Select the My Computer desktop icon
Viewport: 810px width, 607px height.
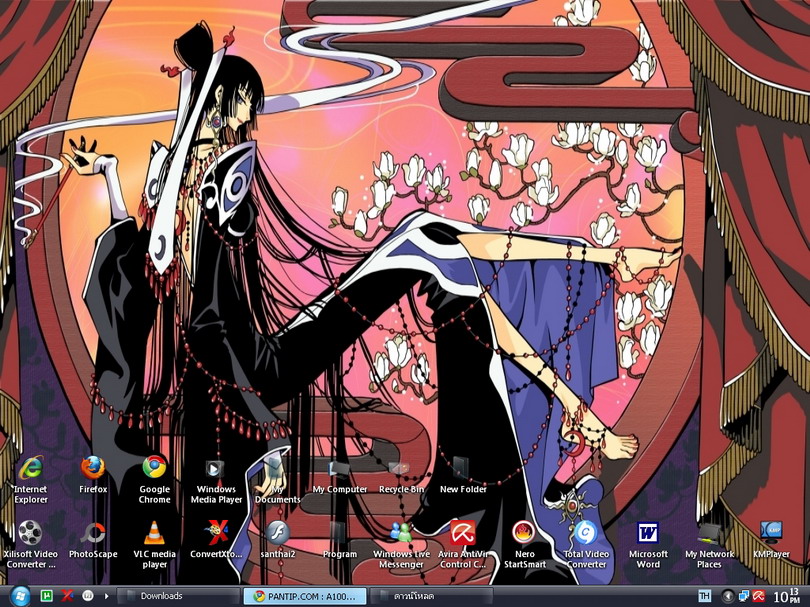point(339,475)
